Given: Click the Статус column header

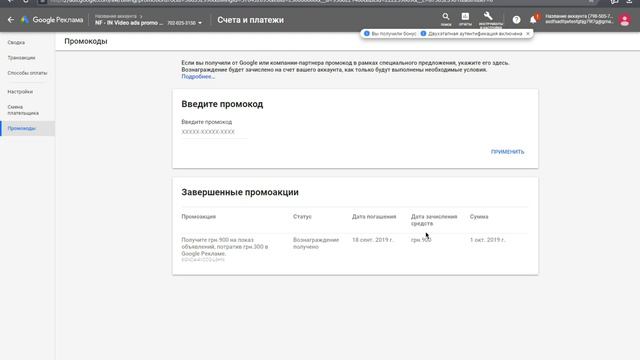Looking at the screenshot, I should 302,217.
